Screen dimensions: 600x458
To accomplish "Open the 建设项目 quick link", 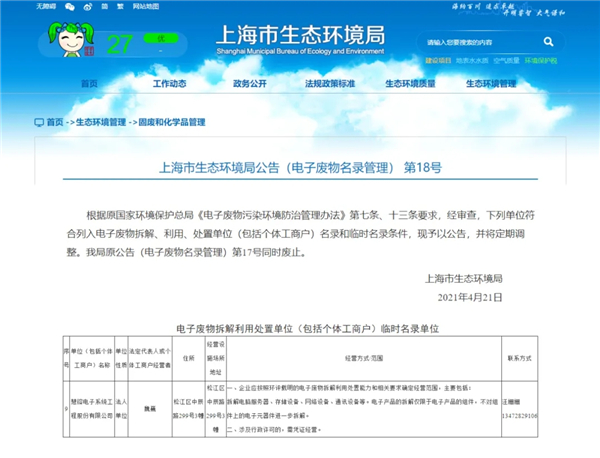I will (438, 60).
